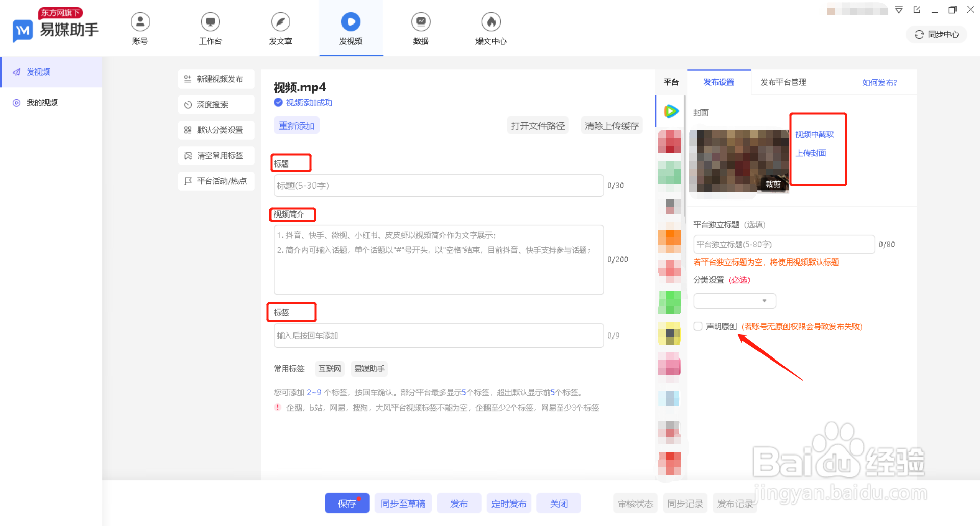Schedule publishing via 定时发布
The image size is (980, 526).
coord(508,503)
